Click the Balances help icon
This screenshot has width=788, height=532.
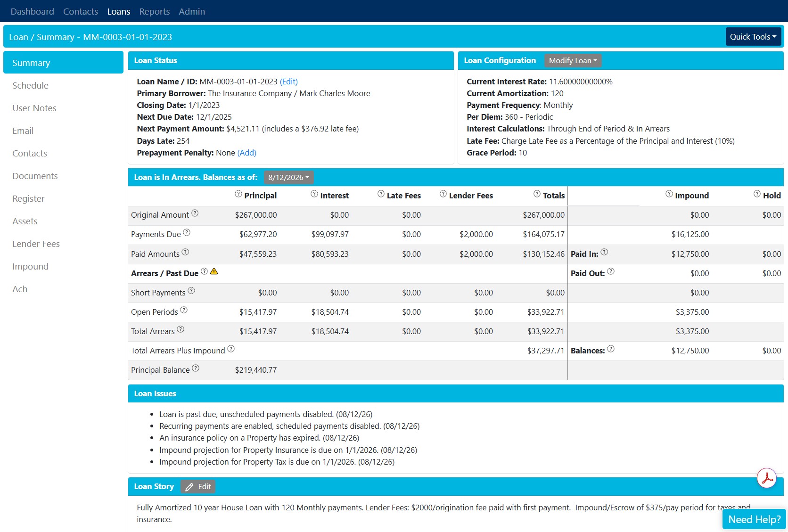pyautogui.click(x=611, y=349)
